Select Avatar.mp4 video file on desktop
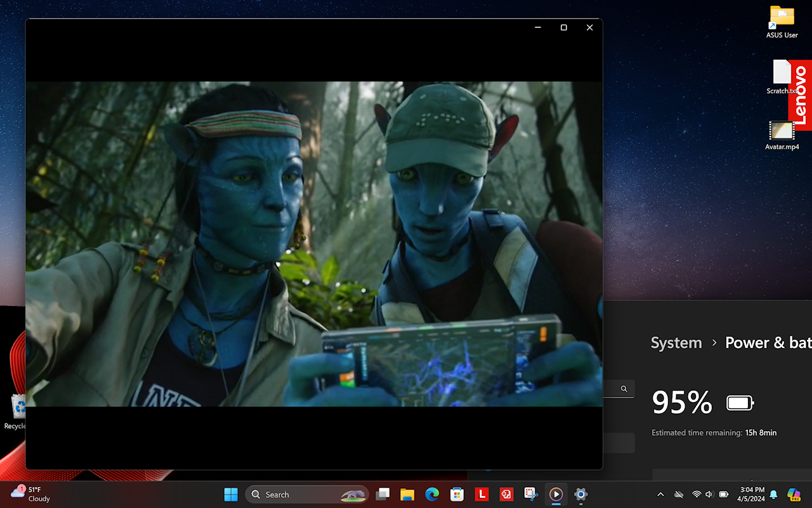Image resolution: width=812 pixels, height=508 pixels. click(x=782, y=135)
